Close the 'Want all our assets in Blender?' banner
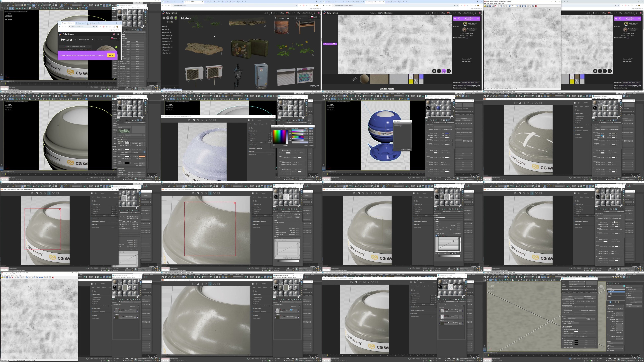 click(x=90, y=47)
